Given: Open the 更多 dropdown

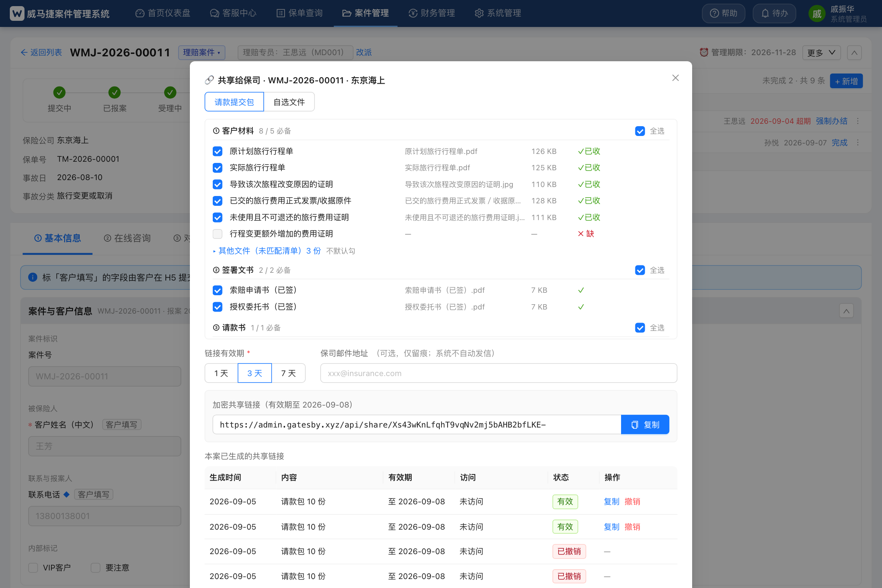Looking at the screenshot, I should pyautogui.click(x=822, y=53).
